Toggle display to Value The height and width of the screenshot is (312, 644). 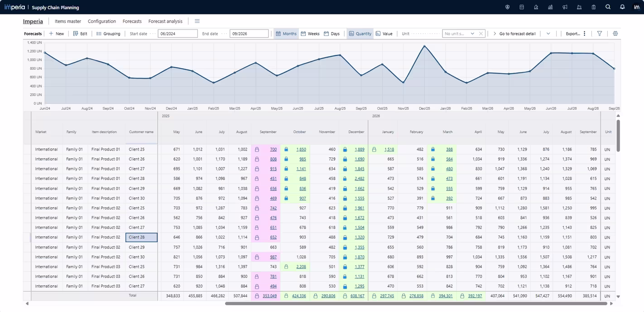coord(384,34)
